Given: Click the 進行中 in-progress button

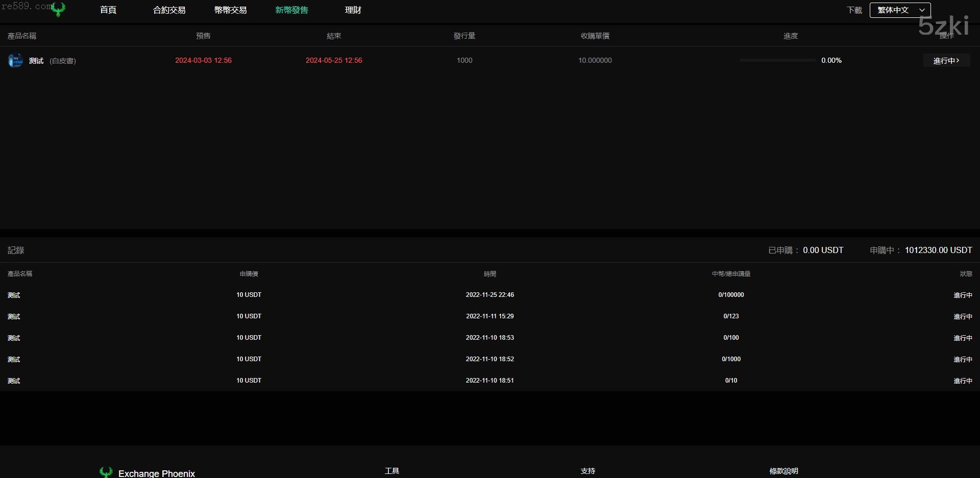Looking at the screenshot, I should [x=946, y=61].
